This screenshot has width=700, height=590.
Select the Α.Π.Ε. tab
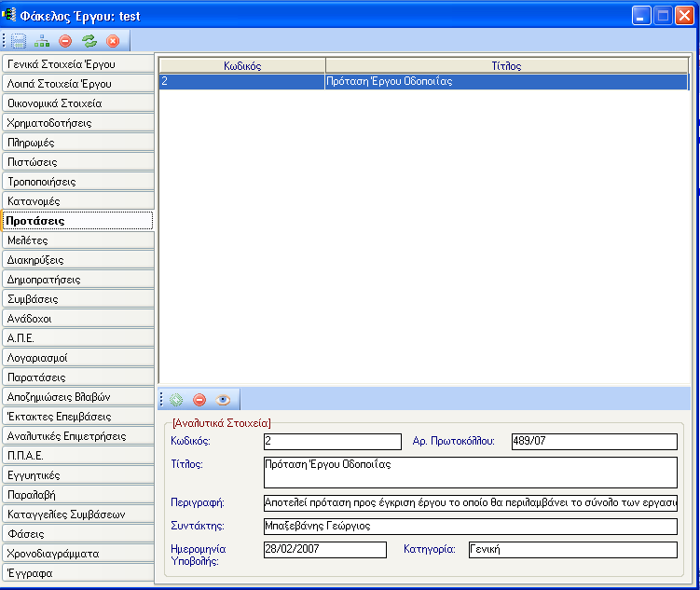tap(78, 337)
